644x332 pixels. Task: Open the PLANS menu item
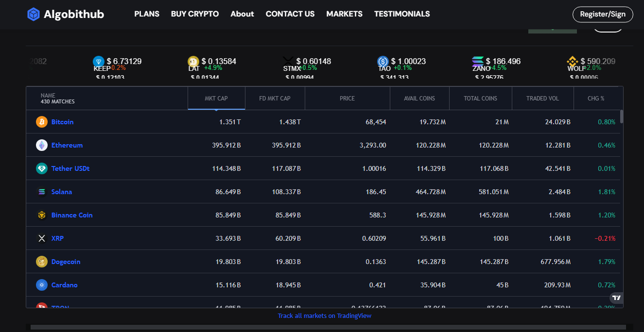tap(147, 14)
